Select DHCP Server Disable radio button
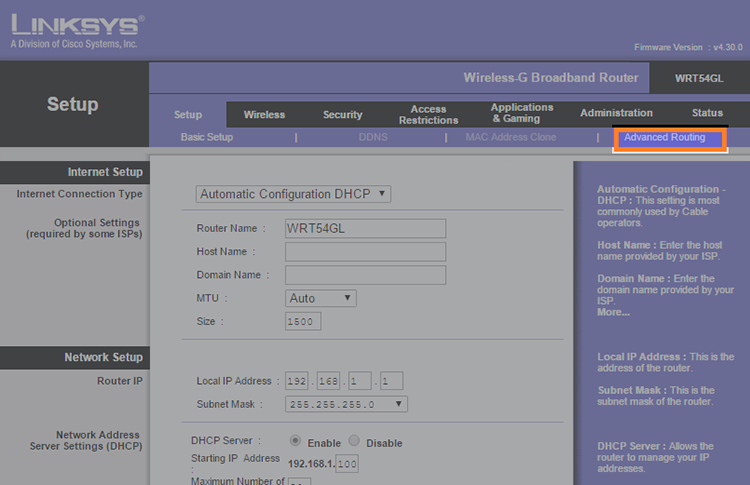Image resolution: width=750 pixels, height=485 pixels. coord(354,441)
